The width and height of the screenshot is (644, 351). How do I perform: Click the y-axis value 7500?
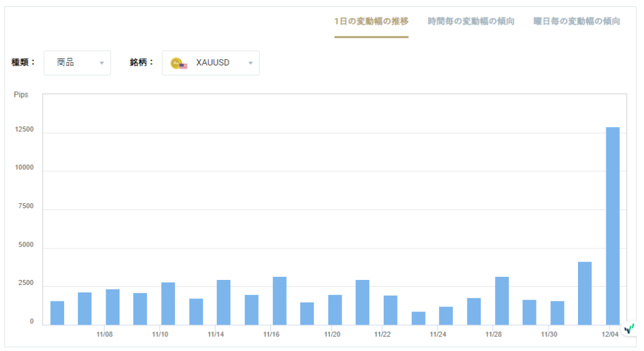pyautogui.click(x=26, y=206)
